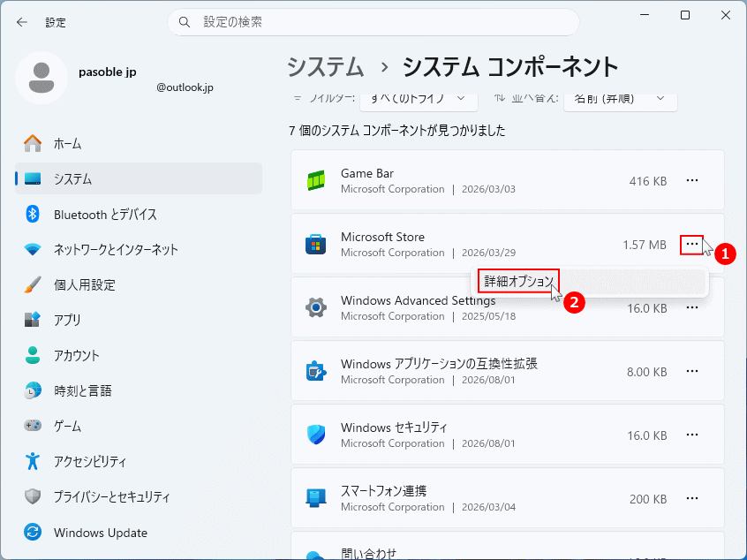Click the Windows Advanced Settings gear icon
The width and height of the screenshot is (747, 560).
point(316,308)
